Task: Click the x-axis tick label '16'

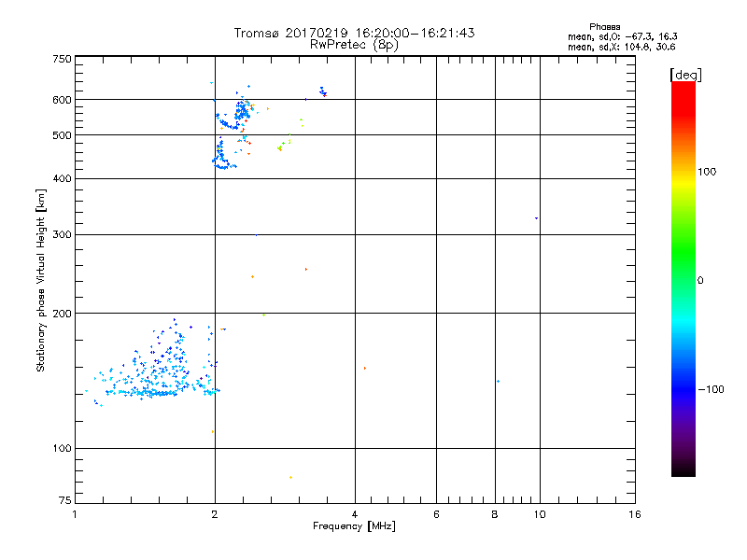Action: (x=635, y=514)
